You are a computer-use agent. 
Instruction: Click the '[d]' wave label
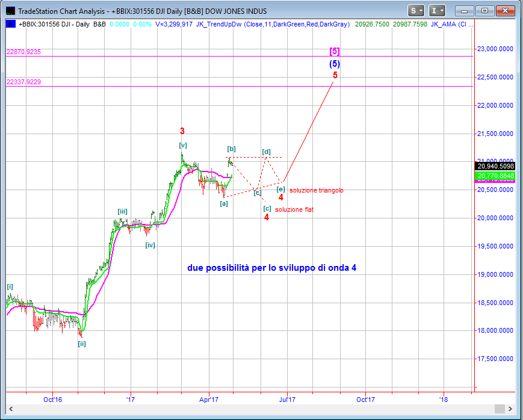click(266, 152)
